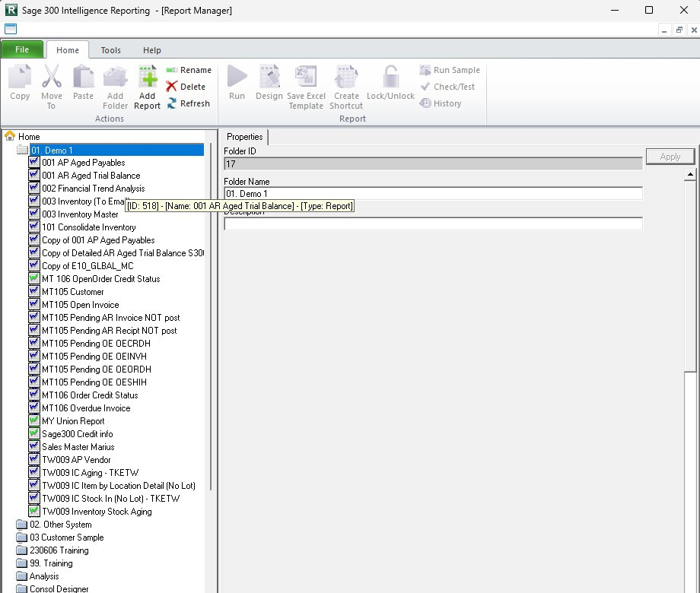Click the Copy icon in Actions group
The image size is (700, 593).
click(x=20, y=76)
